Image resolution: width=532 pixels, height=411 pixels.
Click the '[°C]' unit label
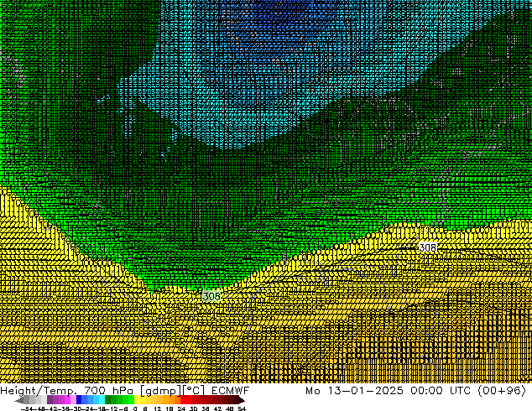(193, 391)
